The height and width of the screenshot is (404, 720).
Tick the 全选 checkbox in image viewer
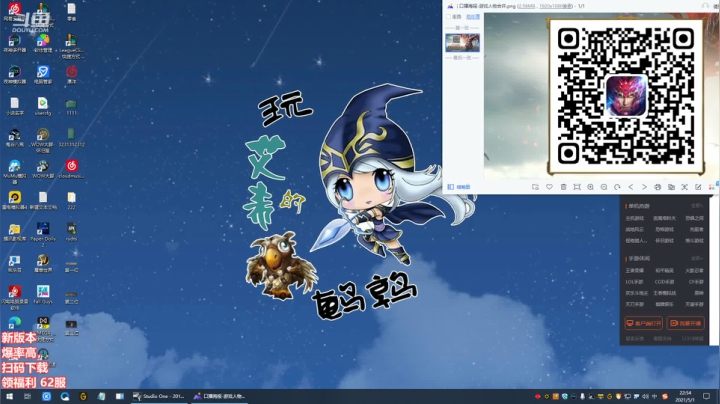pyautogui.click(x=449, y=17)
